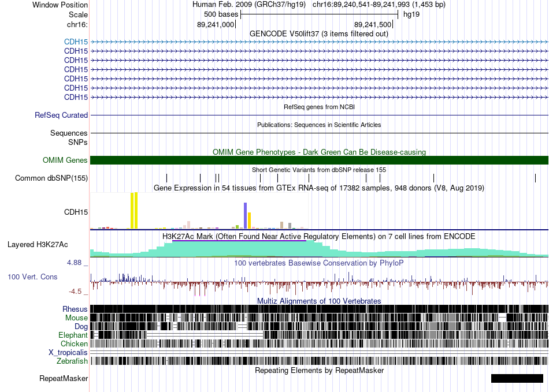This screenshot has height=392, width=549.
Task: Click '100 vertebrates Basewise Conservation by PhyloP'
Action: pos(319,263)
